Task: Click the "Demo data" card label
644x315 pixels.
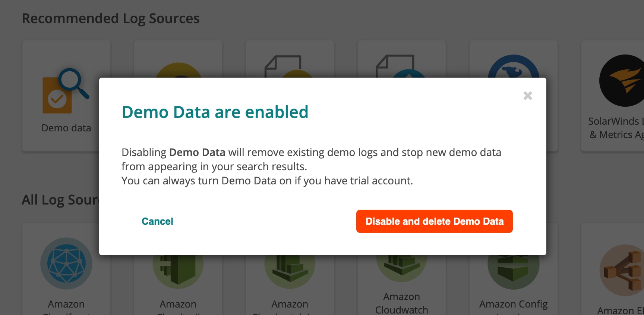Action: coord(66,128)
